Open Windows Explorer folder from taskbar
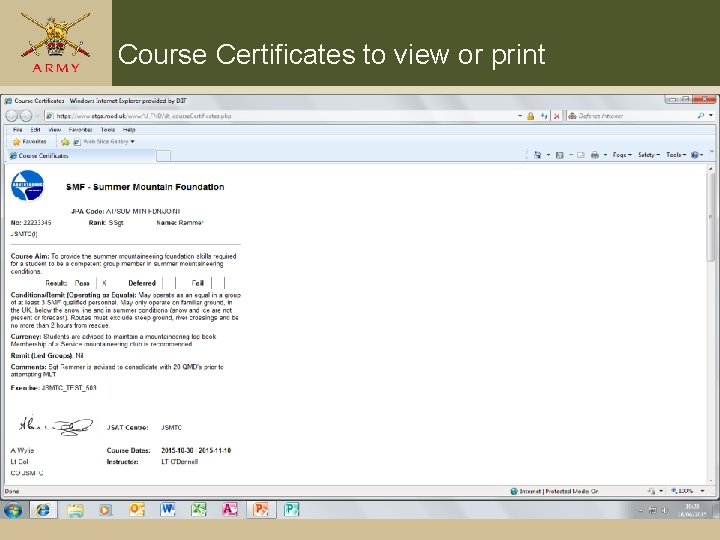This screenshot has width=720, height=540. 75,510
